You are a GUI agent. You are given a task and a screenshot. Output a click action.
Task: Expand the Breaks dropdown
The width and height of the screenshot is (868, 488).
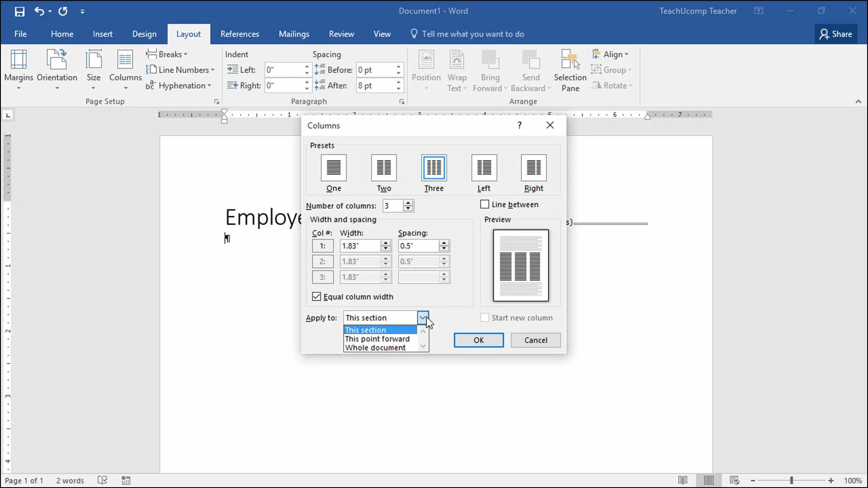click(x=169, y=54)
